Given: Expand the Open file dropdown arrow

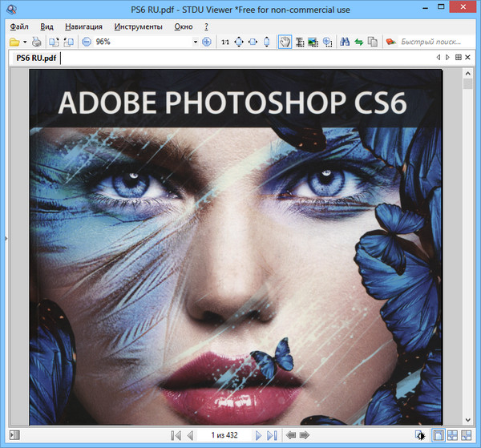Looking at the screenshot, I should point(25,42).
